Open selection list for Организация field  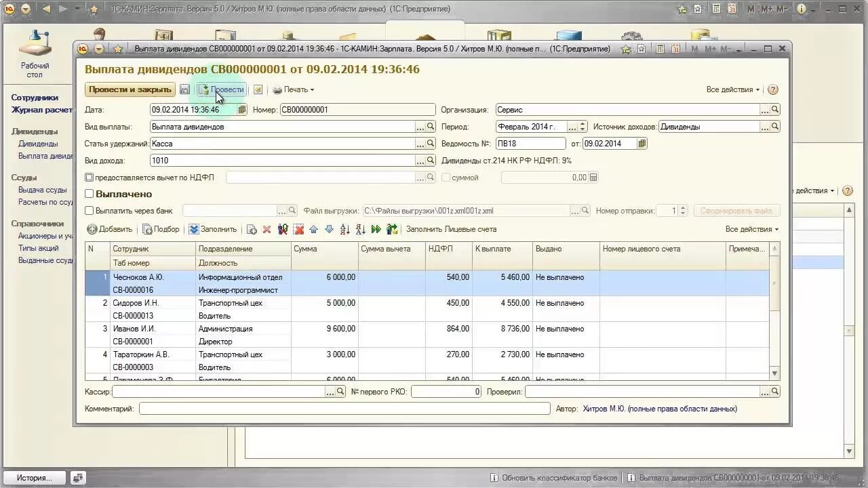765,110
